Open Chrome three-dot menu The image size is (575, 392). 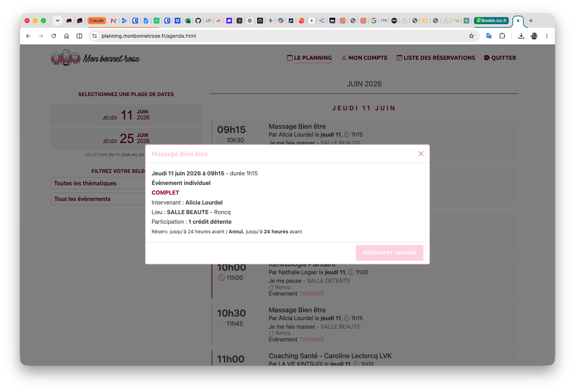click(547, 36)
